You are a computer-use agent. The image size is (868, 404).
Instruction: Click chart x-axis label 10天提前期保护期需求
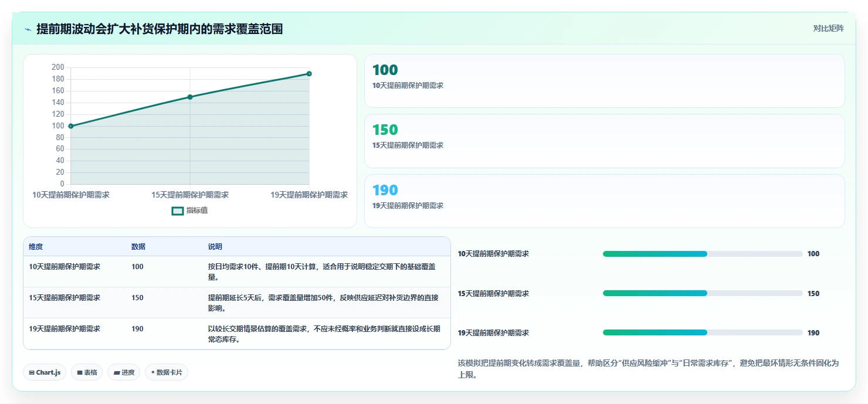click(71, 195)
